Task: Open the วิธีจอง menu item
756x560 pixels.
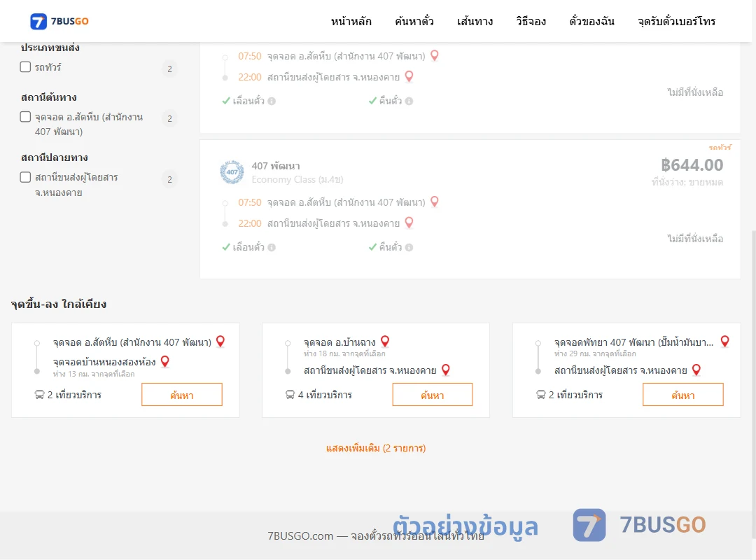Action: pos(531,21)
